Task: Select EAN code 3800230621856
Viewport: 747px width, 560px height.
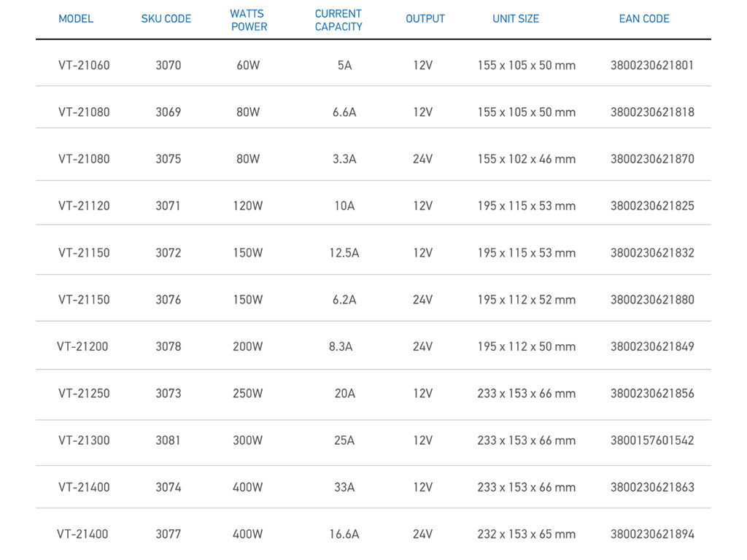Action: (x=652, y=393)
